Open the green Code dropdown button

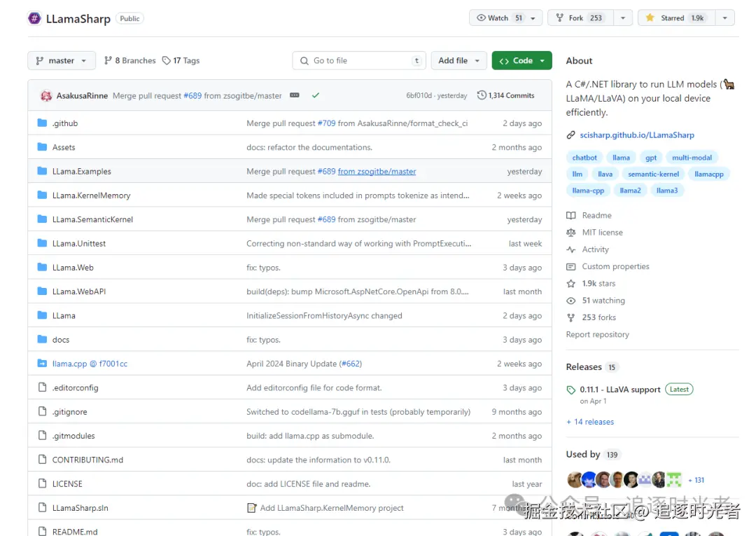(521, 61)
